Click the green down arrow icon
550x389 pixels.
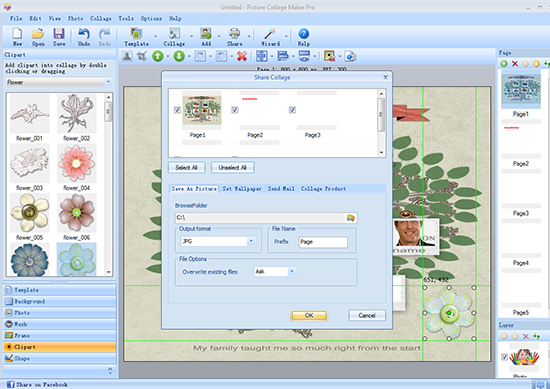tap(179, 56)
